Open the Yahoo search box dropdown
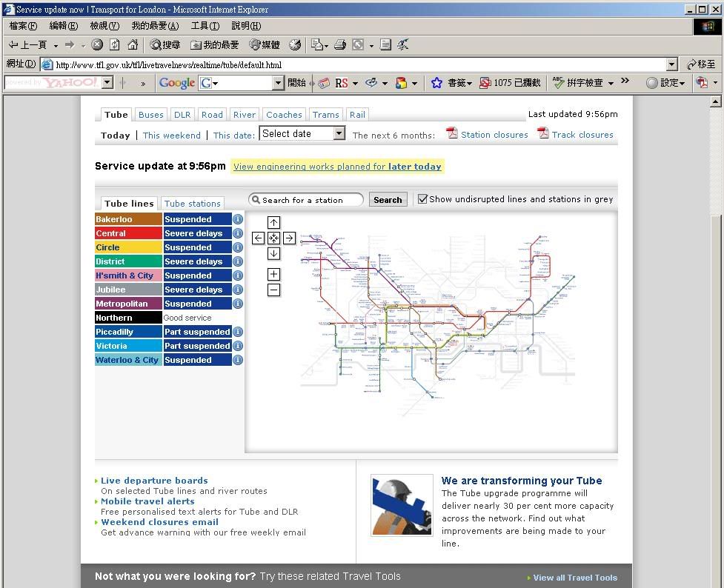Screen dimensions: 724x588 coord(107,83)
